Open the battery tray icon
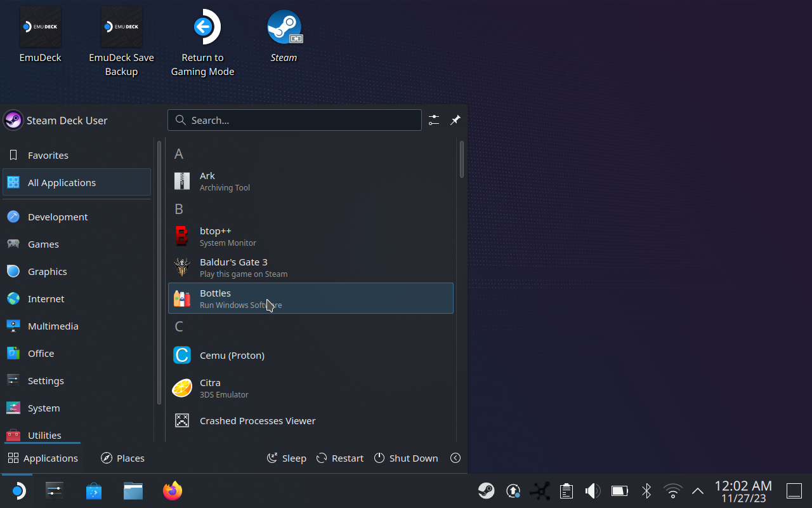Viewport: 812px width, 508px height. click(x=619, y=491)
